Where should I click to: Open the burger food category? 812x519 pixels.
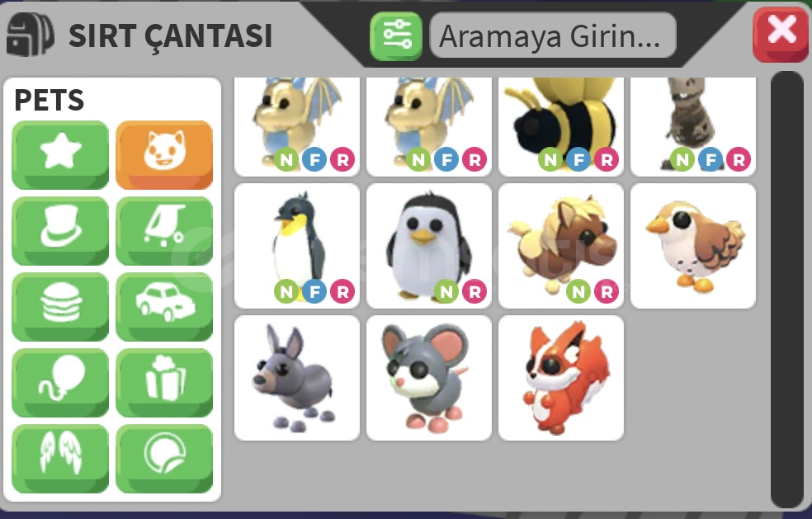pyautogui.click(x=60, y=307)
